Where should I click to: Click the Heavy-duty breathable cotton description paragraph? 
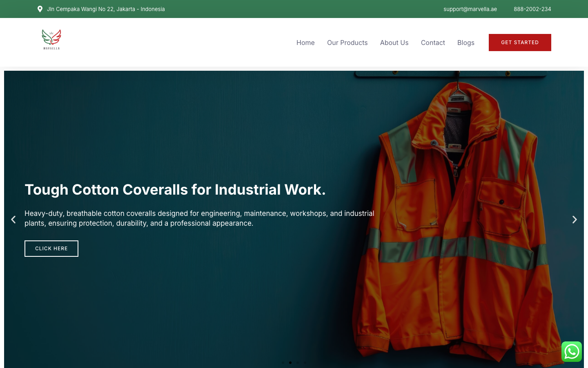(199, 218)
